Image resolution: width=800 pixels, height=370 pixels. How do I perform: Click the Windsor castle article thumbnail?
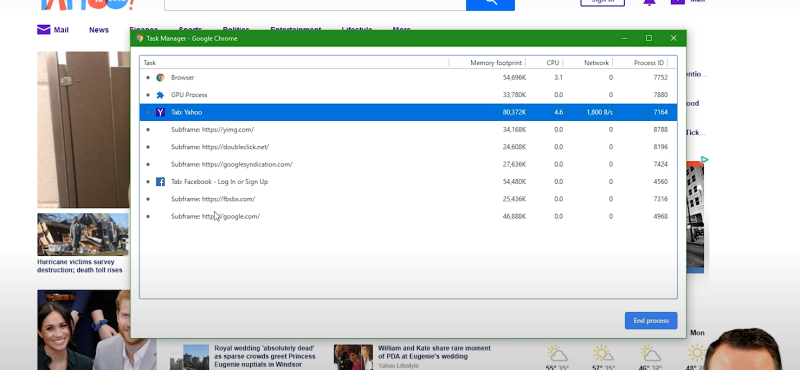coord(189,357)
